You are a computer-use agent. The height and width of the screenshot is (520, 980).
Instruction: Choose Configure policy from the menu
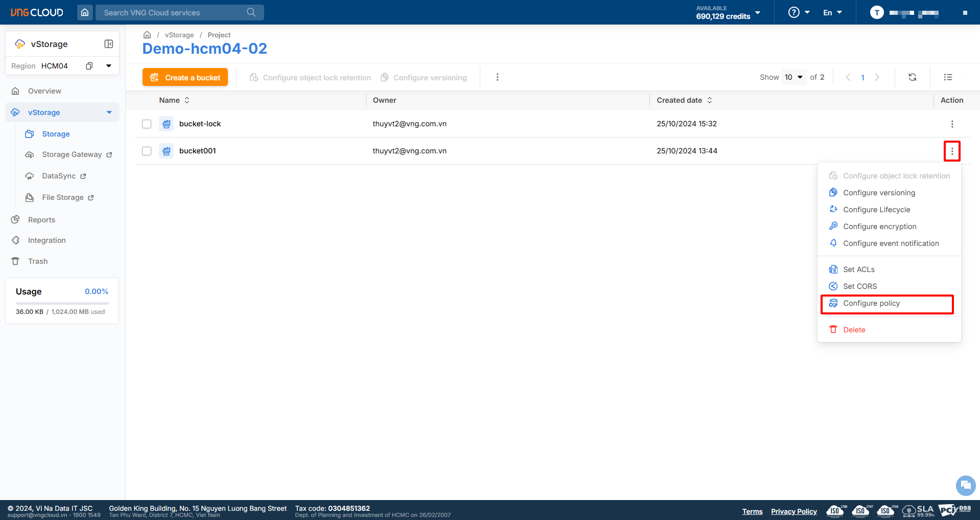[871, 303]
